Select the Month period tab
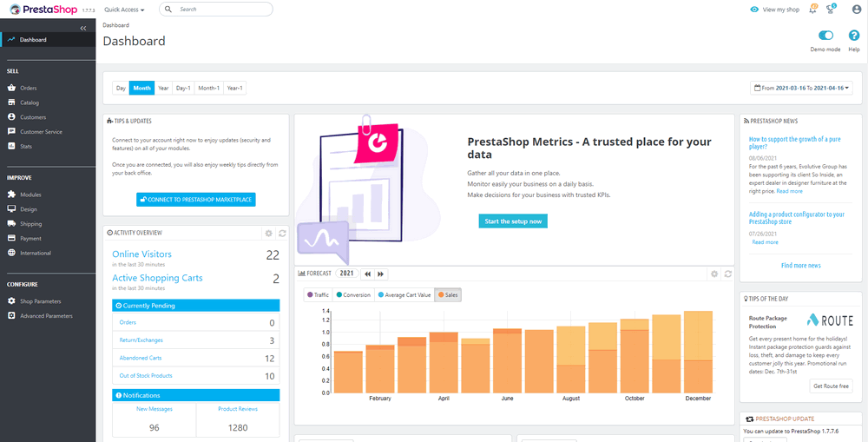The image size is (868, 442). 141,88
